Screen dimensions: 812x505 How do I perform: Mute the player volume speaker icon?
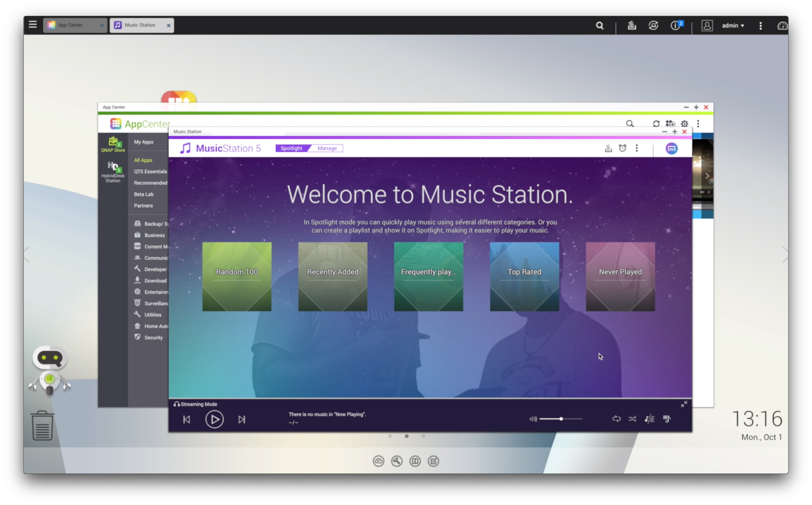(x=533, y=419)
